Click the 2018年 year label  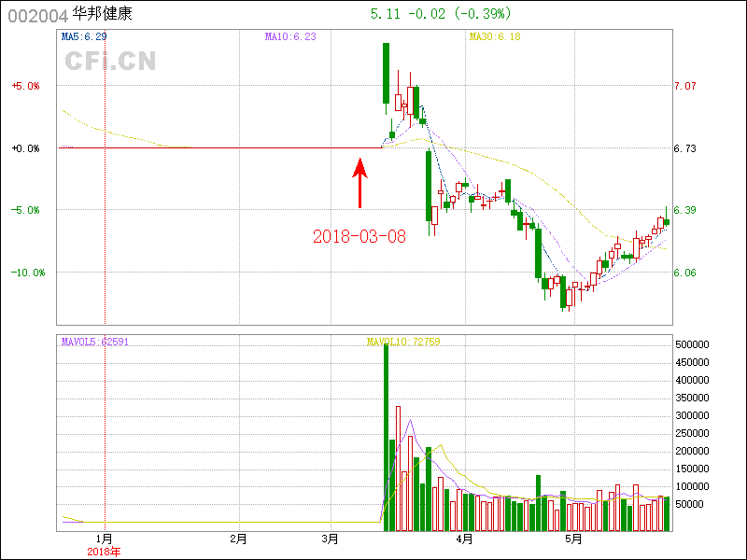click(x=104, y=552)
